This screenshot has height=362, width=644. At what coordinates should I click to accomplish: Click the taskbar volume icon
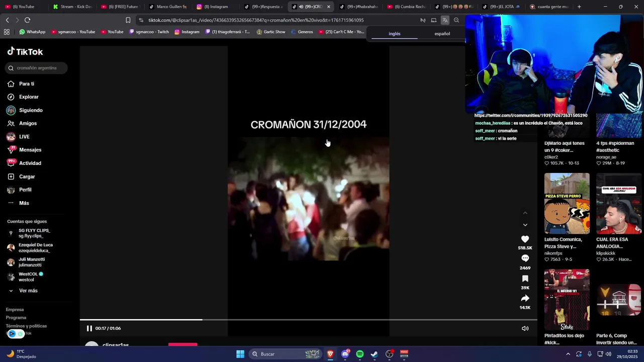pos(608,354)
